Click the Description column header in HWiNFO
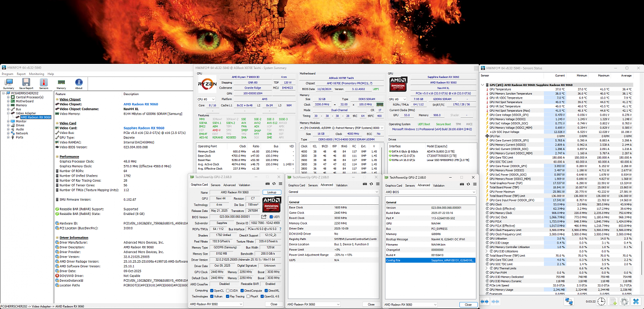644x309 pixels. click(131, 94)
